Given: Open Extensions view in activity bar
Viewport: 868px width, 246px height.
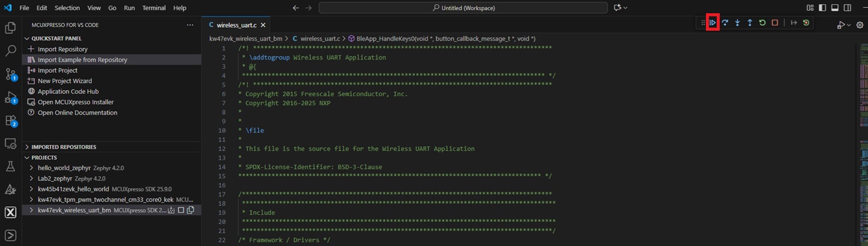Looking at the screenshot, I should [x=10, y=121].
